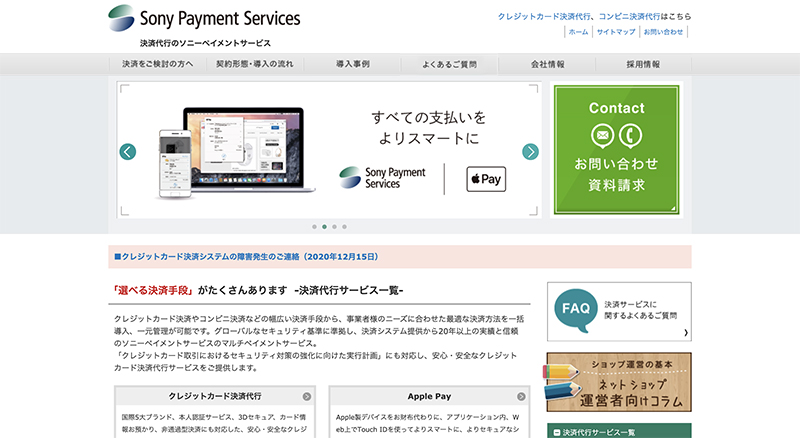The width and height of the screenshot is (800, 438).
Task: Open 契約形態・導入の流れ menu
Action: pyautogui.click(x=255, y=64)
